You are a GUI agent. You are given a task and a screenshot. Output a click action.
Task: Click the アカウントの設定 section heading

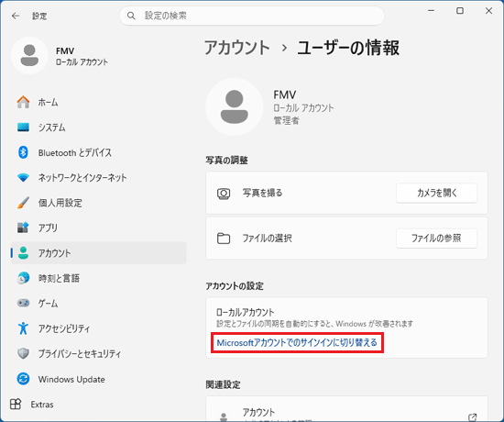[x=235, y=286]
